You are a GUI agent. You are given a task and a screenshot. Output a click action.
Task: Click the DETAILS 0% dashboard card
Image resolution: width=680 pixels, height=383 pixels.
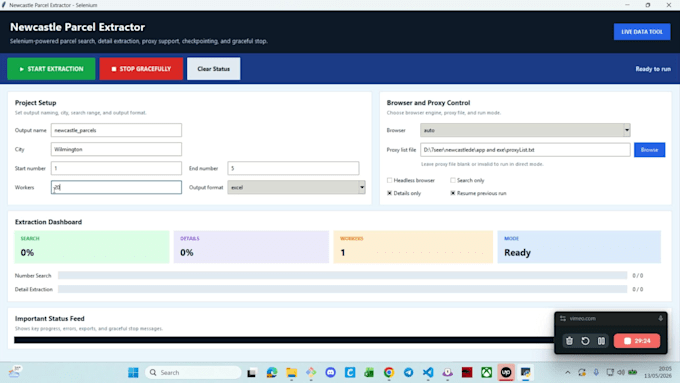tap(252, 247)
